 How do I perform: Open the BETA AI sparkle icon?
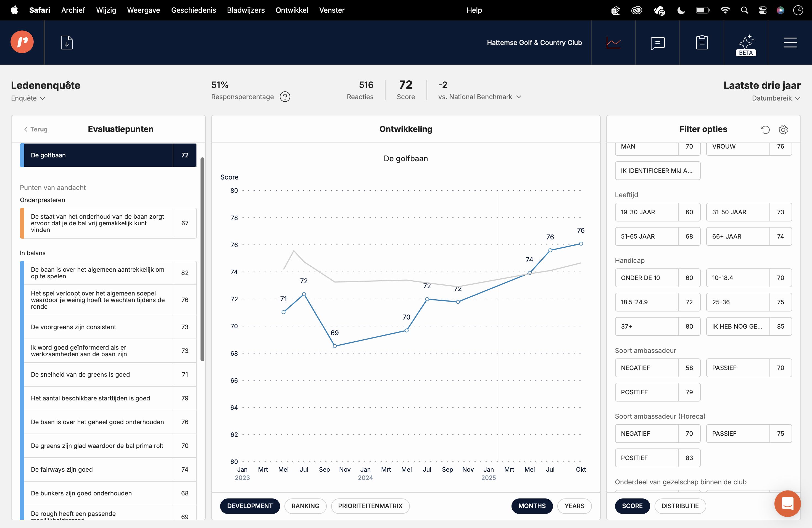click(745, 44)
